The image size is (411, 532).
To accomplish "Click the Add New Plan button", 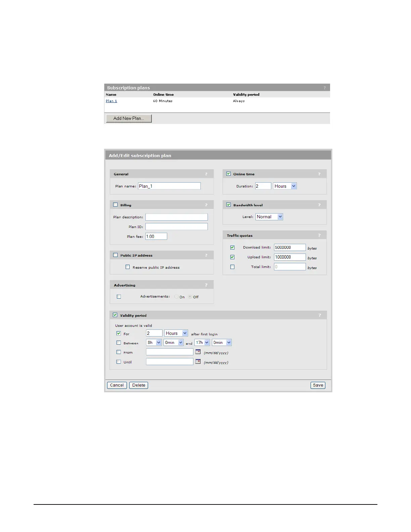I will 129,118.
